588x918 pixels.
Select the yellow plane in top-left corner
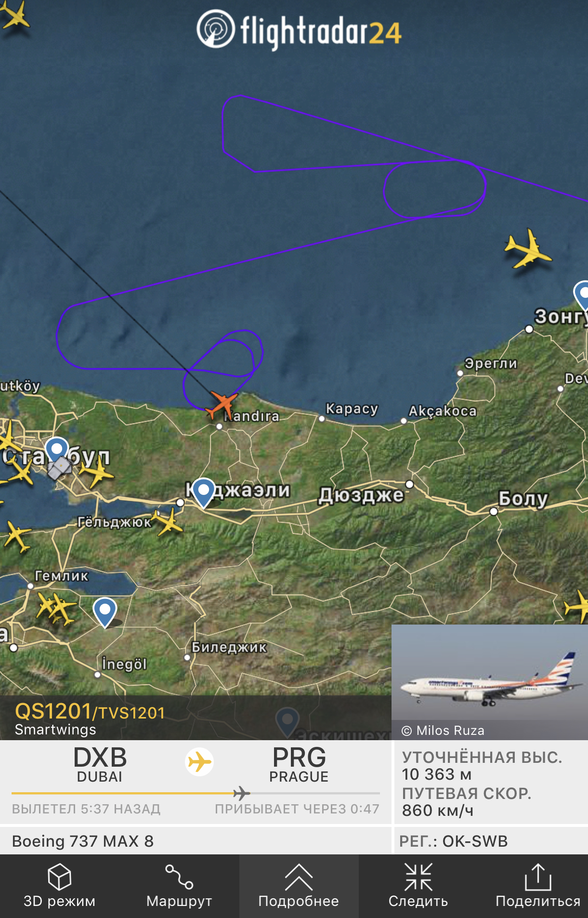(x=14, y=14)
